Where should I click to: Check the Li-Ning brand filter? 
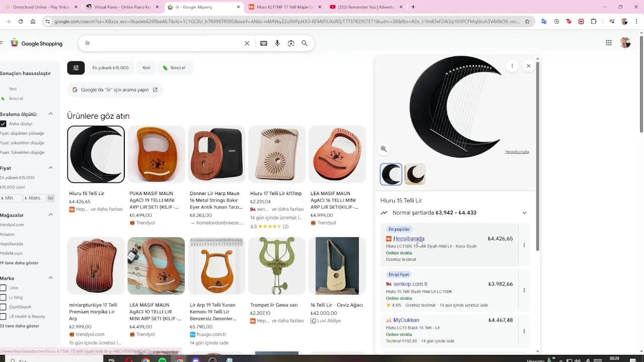point(3,297)
